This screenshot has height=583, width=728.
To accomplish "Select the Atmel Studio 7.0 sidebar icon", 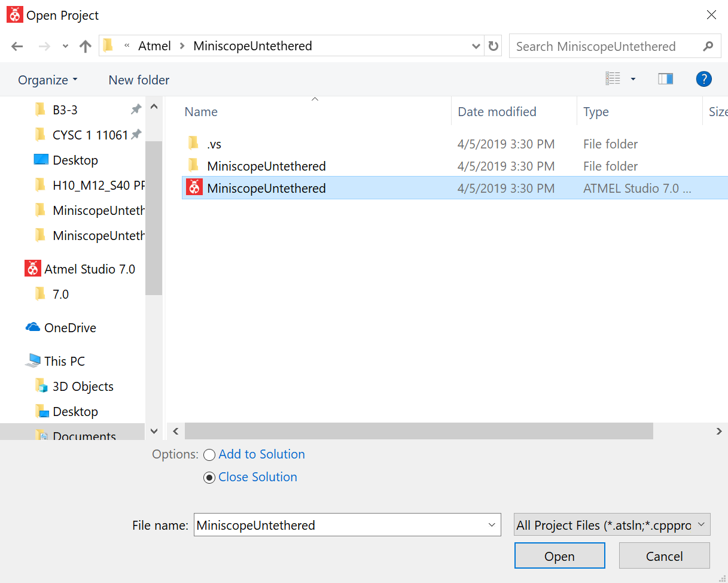I will (32, 269).
